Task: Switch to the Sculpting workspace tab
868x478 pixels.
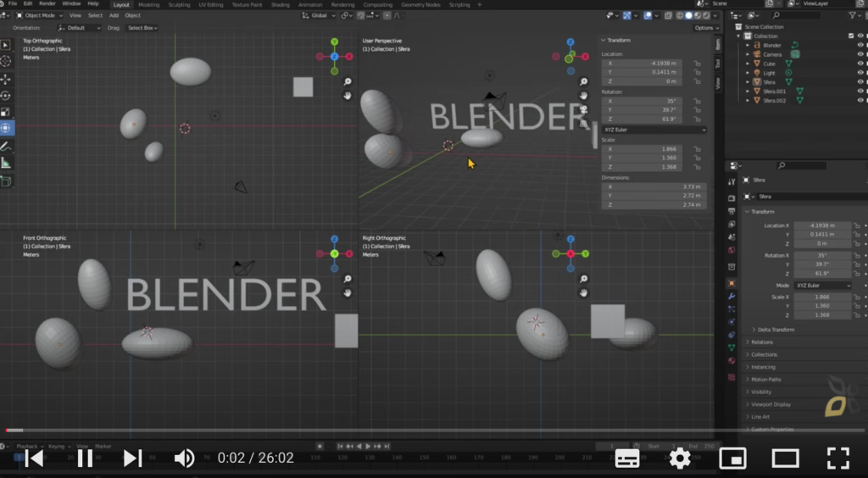Action: pyautogui.click(x=179, y=4)
